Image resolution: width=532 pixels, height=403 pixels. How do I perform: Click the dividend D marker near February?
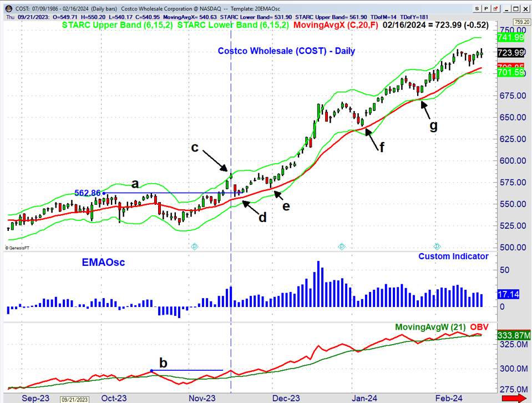pos(437,246)
